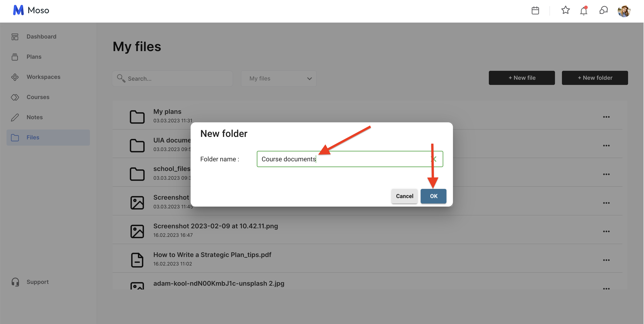The width and height of the screenshot is (644, 324).
Task: Click the Search files field
Action: 175,78
